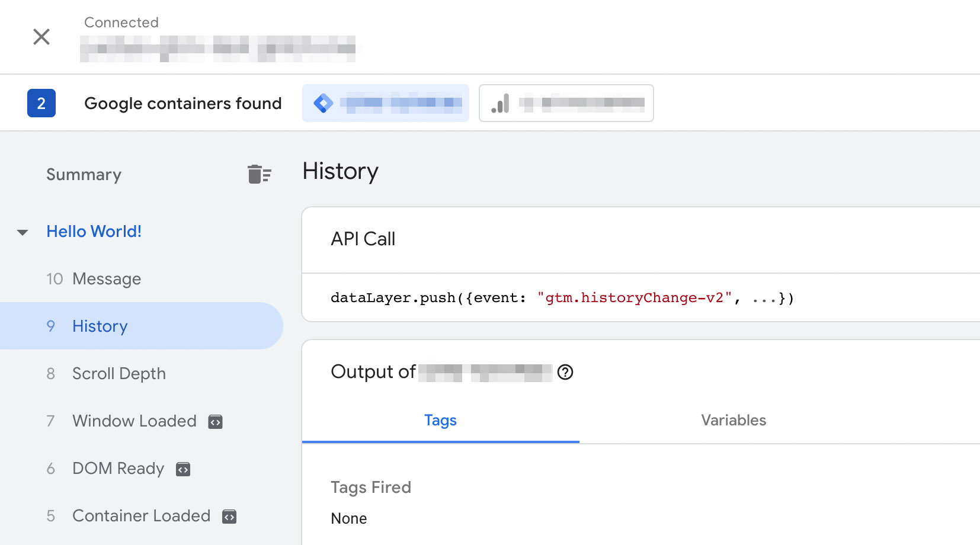The image size is (980, 545).
Task: Click the help icon beside Output of
Action: point(565,372)
